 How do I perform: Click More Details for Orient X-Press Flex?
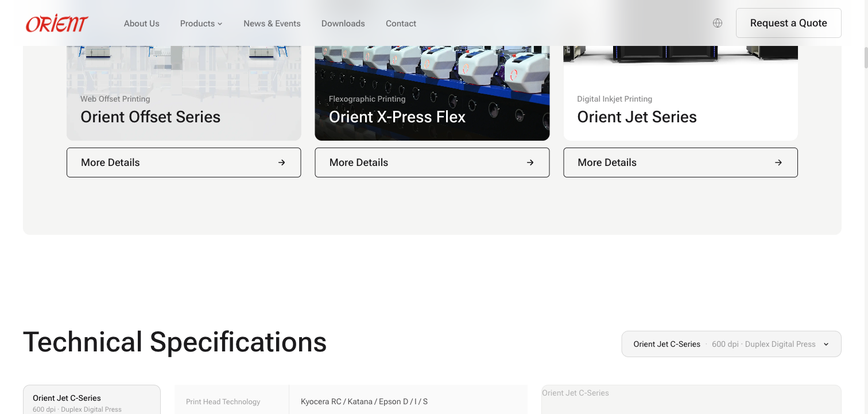pos(432,162)
